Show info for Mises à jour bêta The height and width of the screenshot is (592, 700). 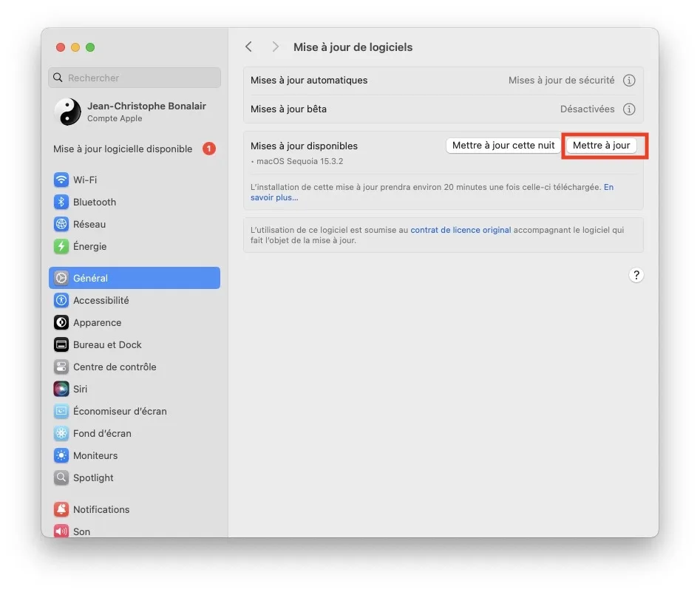[629, 109]
